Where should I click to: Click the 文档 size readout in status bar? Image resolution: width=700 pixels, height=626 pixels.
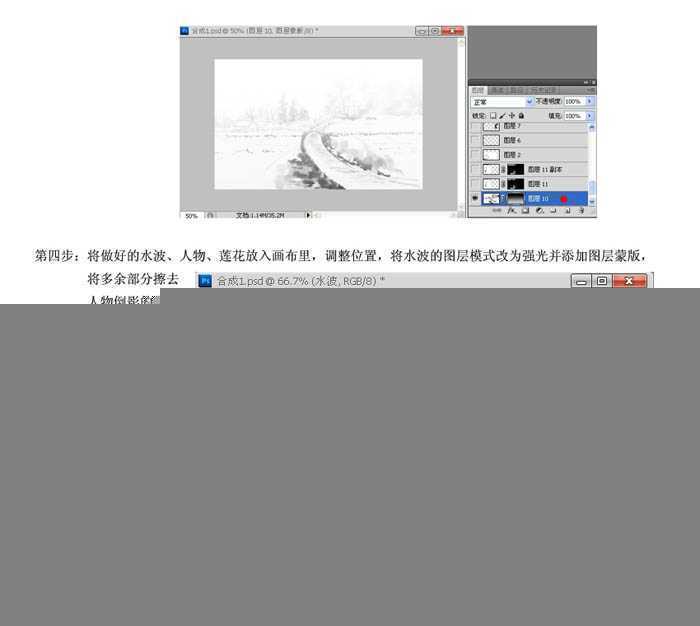coord(260,215)
